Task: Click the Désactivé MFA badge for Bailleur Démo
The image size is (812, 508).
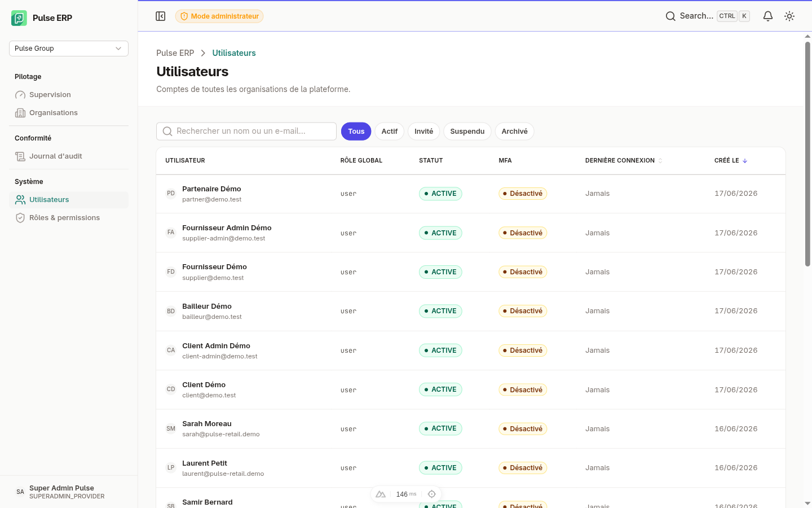Action: (523, 311)
